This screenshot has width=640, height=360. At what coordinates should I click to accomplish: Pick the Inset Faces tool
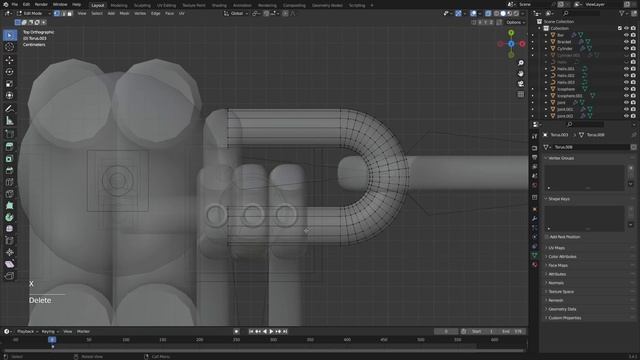pos(9,158)
